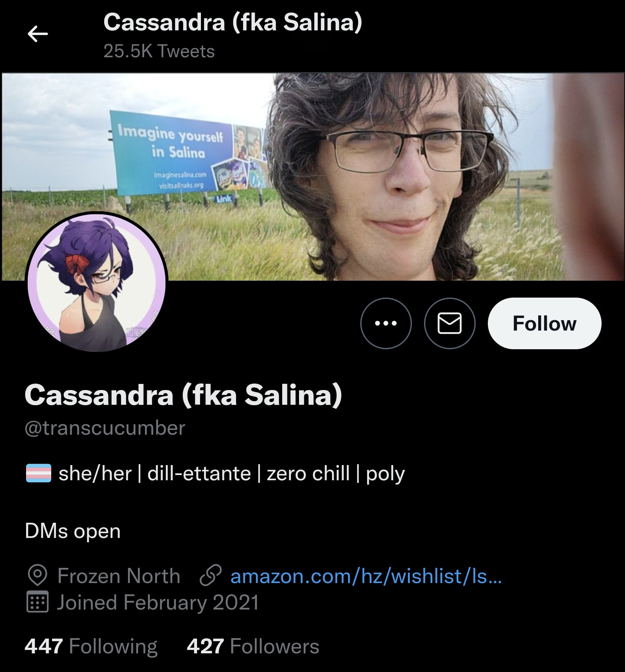Tap the chain link icon
625x672 pixels.
click(210, 576)
